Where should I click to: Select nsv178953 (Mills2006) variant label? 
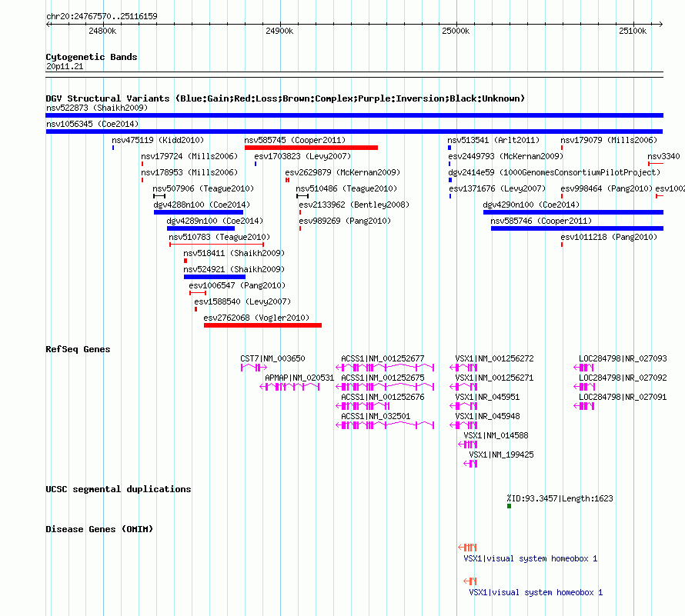(189, 172)
